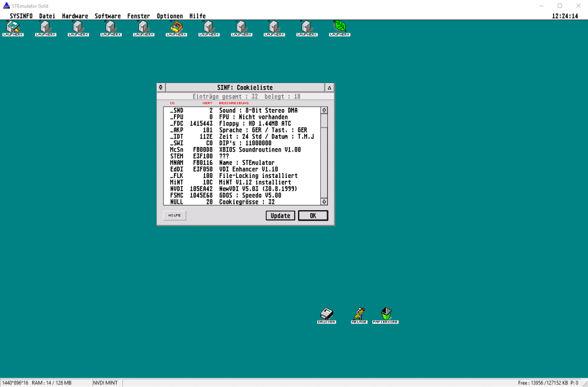Click the Cookieliste window fuller triangle icon
This screenshot has width=588, height=387.
(x=330, y=87)
